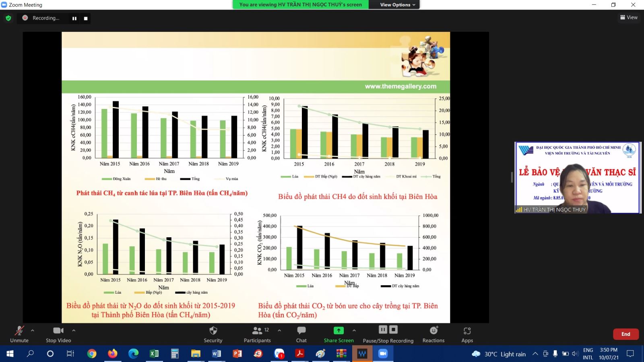Screen dimensions: 644x362
Task: Open the Chat panel
Action: (301, 334)
